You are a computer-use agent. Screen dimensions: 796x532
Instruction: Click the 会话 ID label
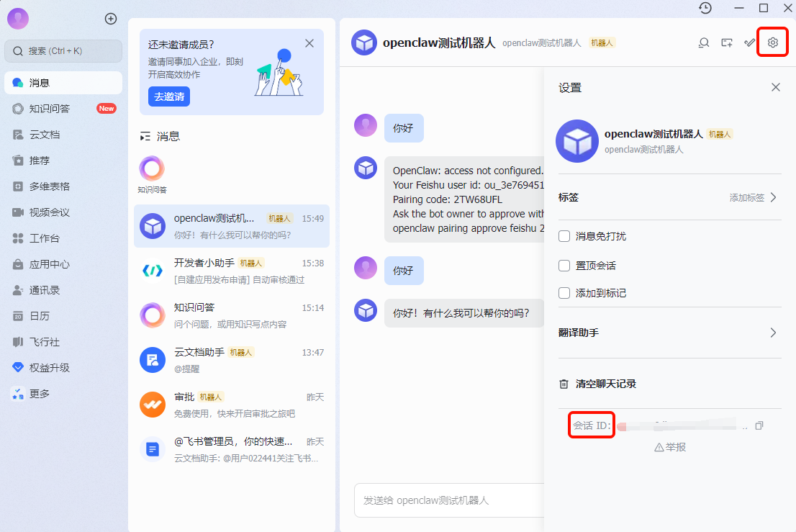(x=592, y=425)
